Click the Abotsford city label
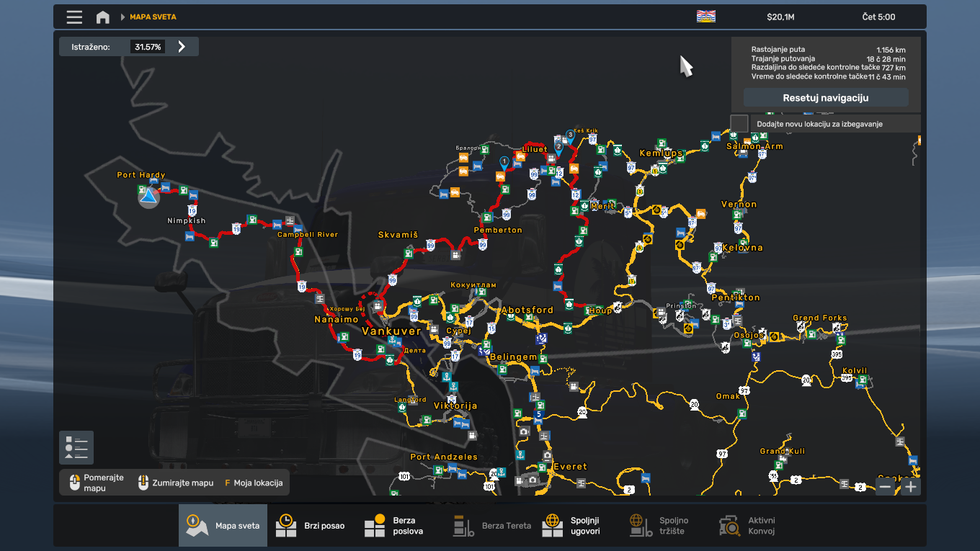Viewport: 980px width, 551px height. coord(527,310)
